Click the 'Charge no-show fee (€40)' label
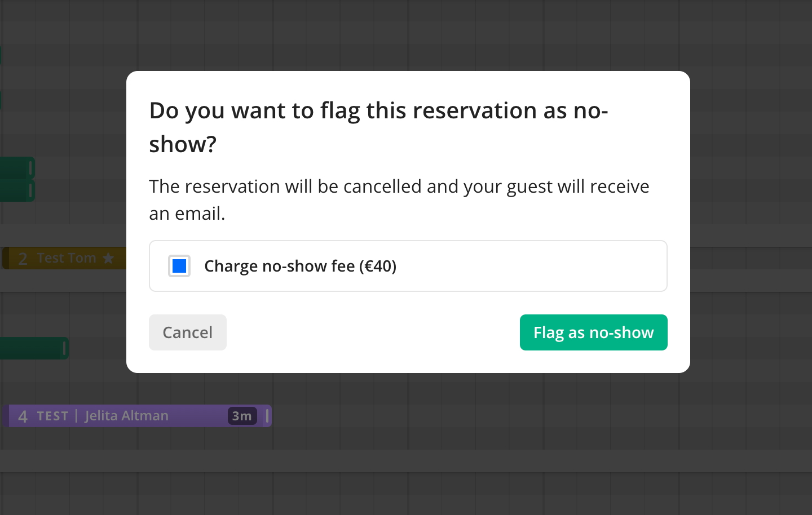Image resolution: width=812 pixels, height=515 pixels. 301,266
